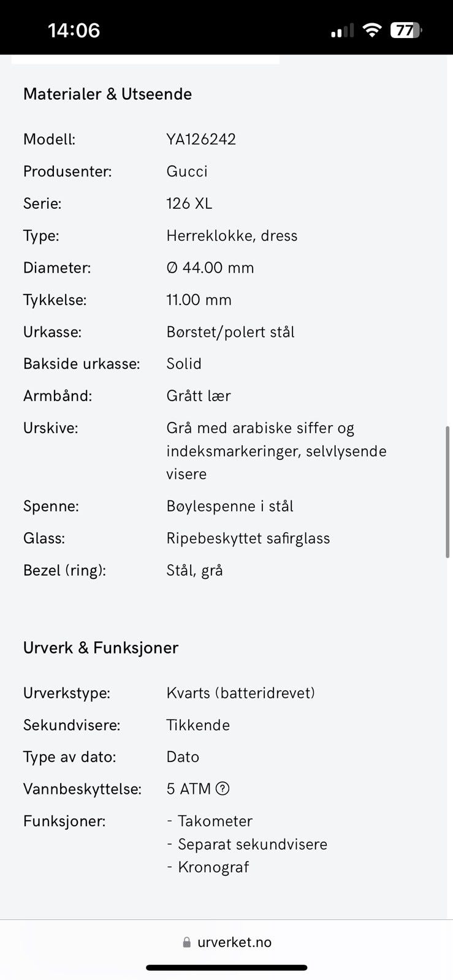Select the Kvarts (batteridrevet) movement value

tap(241, 693)
